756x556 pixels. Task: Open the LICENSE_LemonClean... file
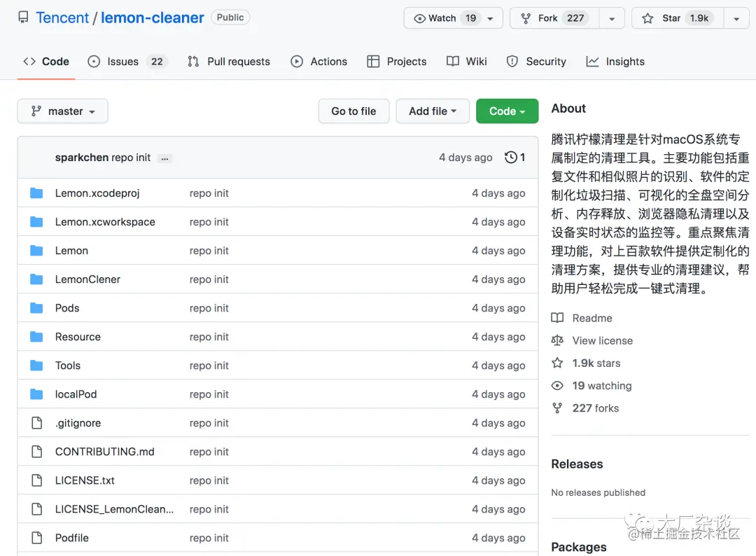click(114, 509)
